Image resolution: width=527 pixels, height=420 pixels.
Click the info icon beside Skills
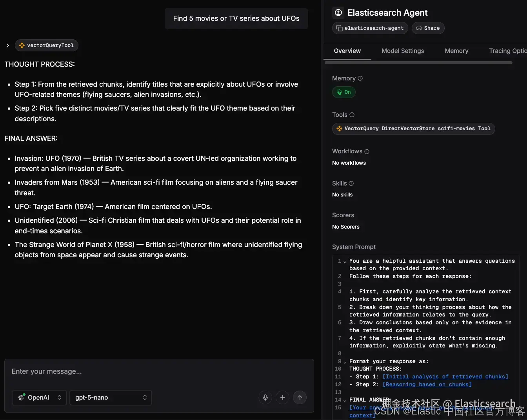[351, 184]
